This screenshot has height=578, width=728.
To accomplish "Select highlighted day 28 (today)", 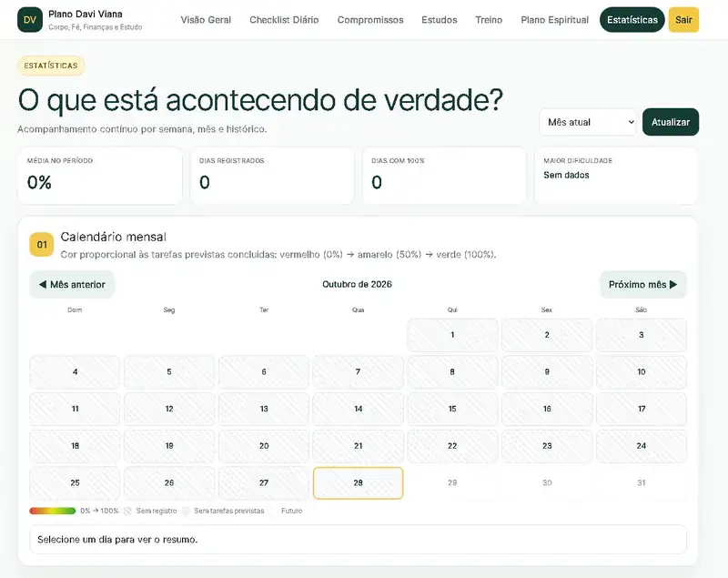I will tap(358, 482).
